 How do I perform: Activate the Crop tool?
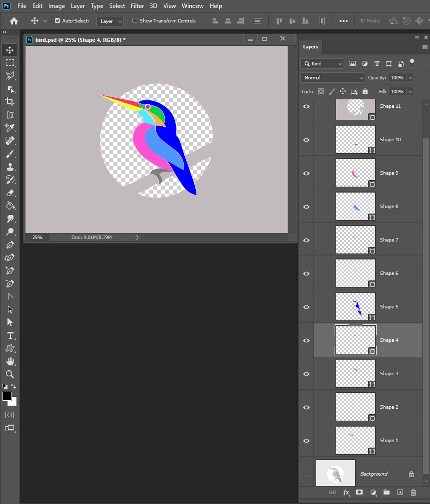(9, 102)
